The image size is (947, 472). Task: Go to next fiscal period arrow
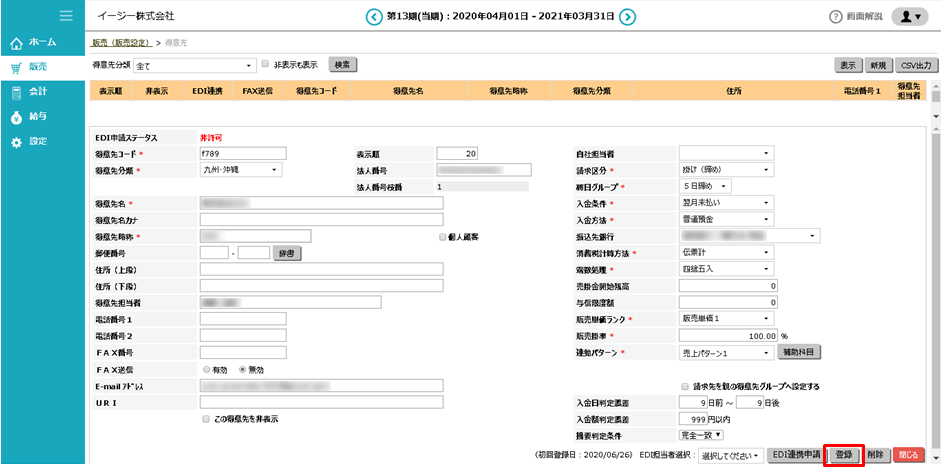tap(627, 16)
